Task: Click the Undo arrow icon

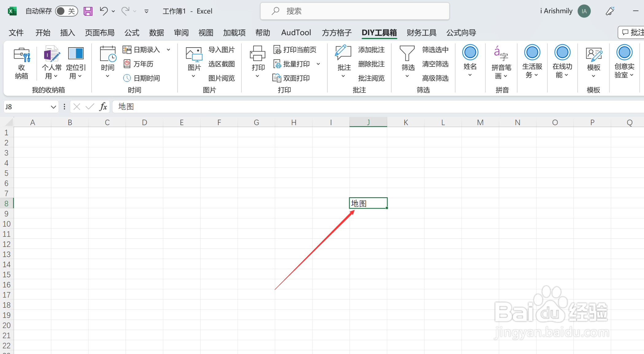Action: pyautogui.click(x=104, y=11)
